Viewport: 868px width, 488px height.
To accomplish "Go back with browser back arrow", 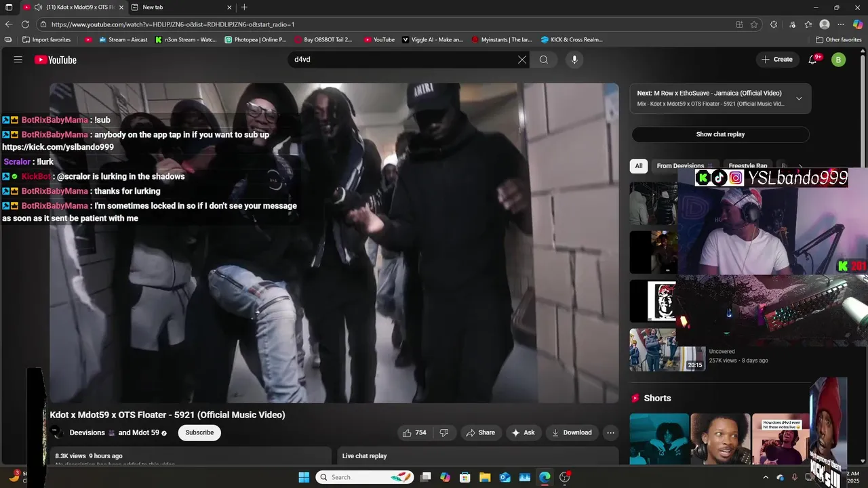I will tap(9, 24).
